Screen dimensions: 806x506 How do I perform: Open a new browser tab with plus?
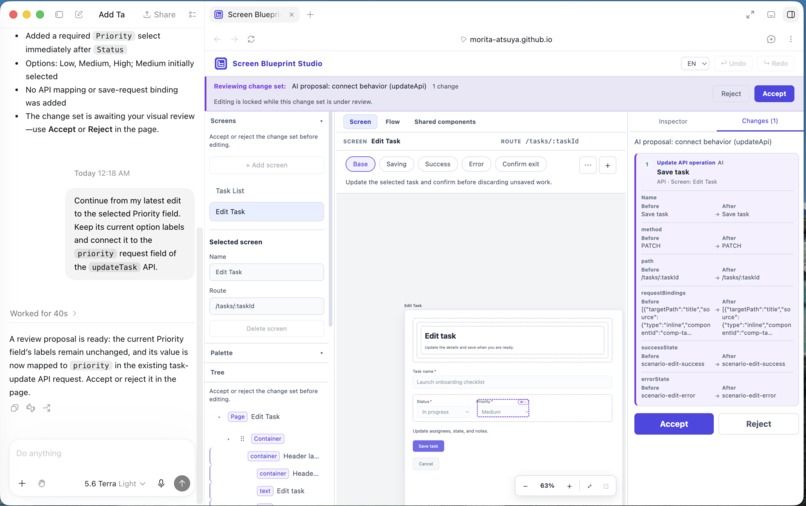point(310,14)
